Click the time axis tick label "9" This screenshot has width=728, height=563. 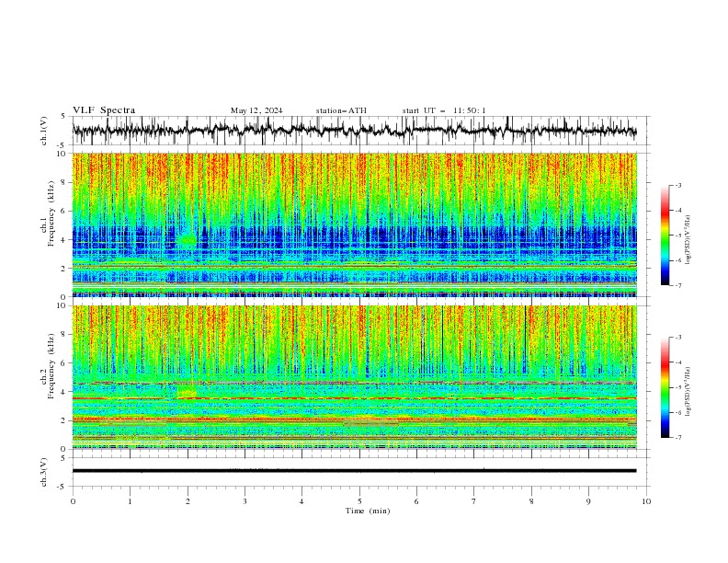588,501
